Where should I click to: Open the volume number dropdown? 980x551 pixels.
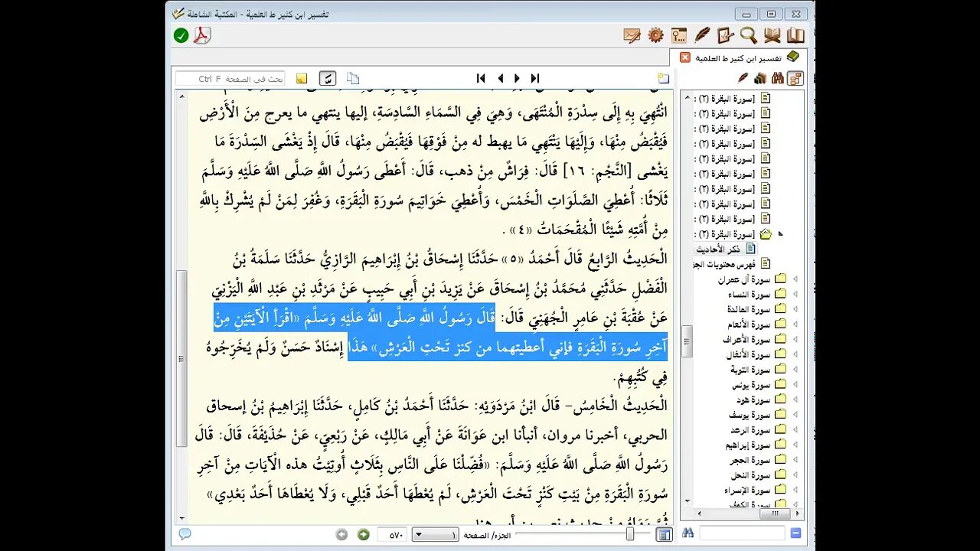(x=435, y=535)
